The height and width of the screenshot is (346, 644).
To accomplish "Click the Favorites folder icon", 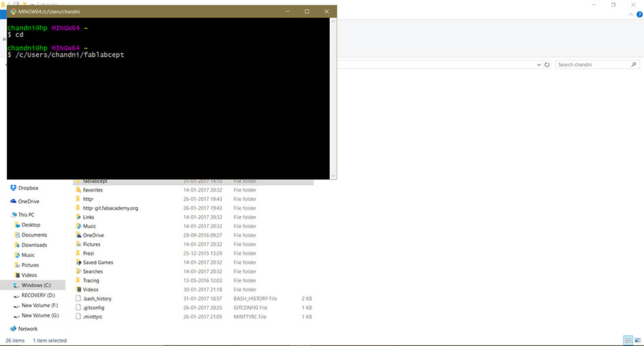I will (x=78, y=190).
